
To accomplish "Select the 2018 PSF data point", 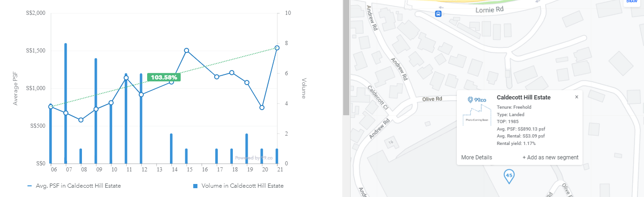I will point(231,72).
